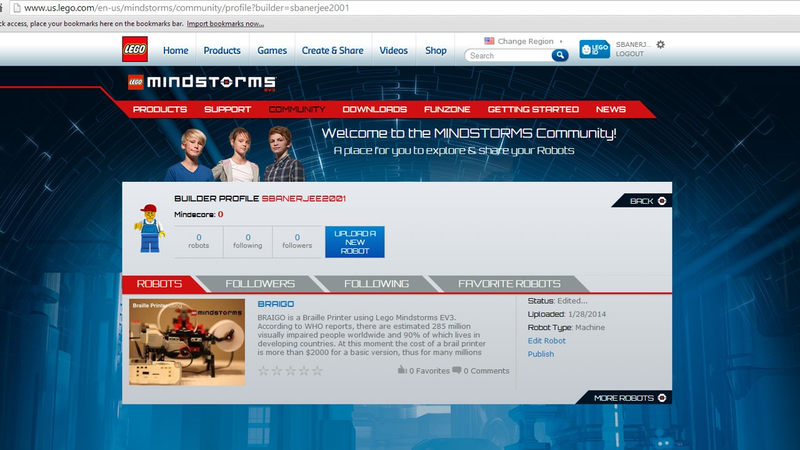Select GETTING STARTED in Mindstorms bar
Viewport: 800px width, 450px height.
pos(533,109)
